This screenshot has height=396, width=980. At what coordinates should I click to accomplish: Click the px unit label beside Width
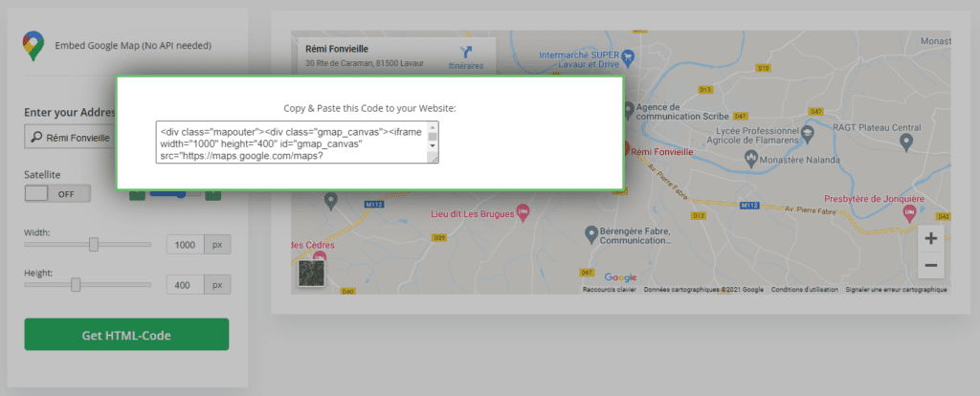coord(217,245)
